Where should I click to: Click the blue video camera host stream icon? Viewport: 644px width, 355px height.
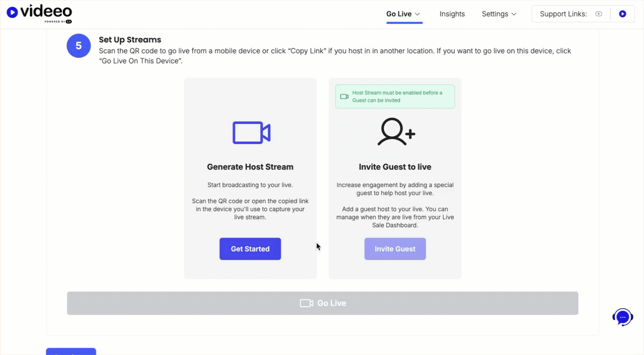[251, 133]
